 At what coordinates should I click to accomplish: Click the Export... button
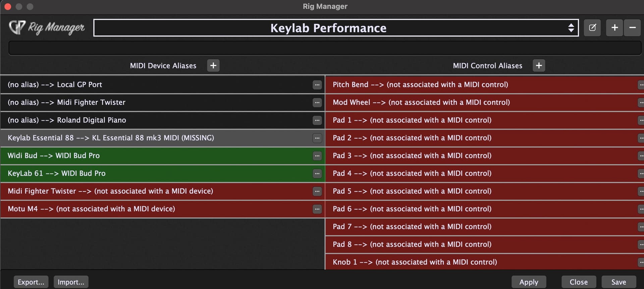click(31, 282)
